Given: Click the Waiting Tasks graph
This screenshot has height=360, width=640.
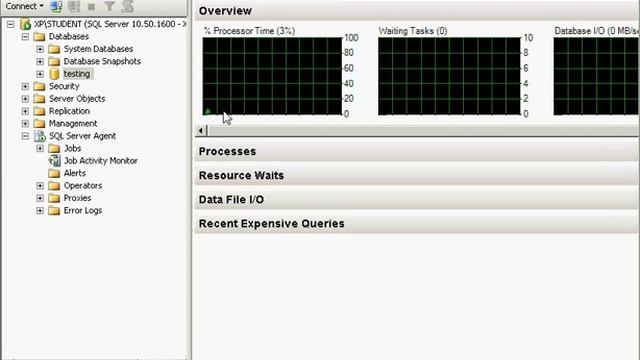Looking at the screenshot, I should 449,76.
